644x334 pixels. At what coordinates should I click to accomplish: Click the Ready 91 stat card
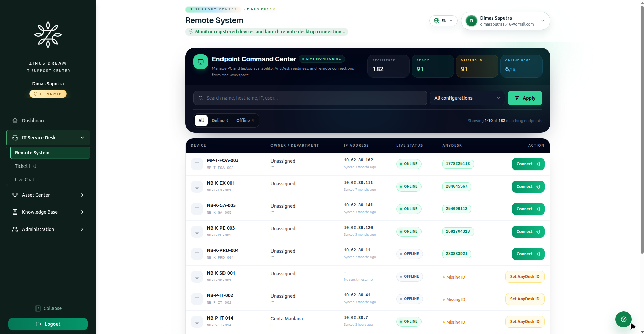point(433,66)
